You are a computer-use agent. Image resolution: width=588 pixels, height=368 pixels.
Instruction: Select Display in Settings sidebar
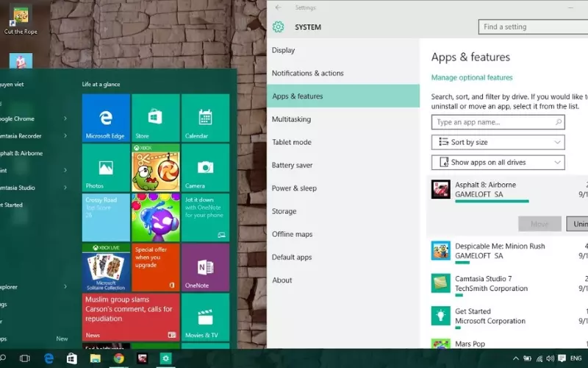pyautogui.click(x=343, y=50)
